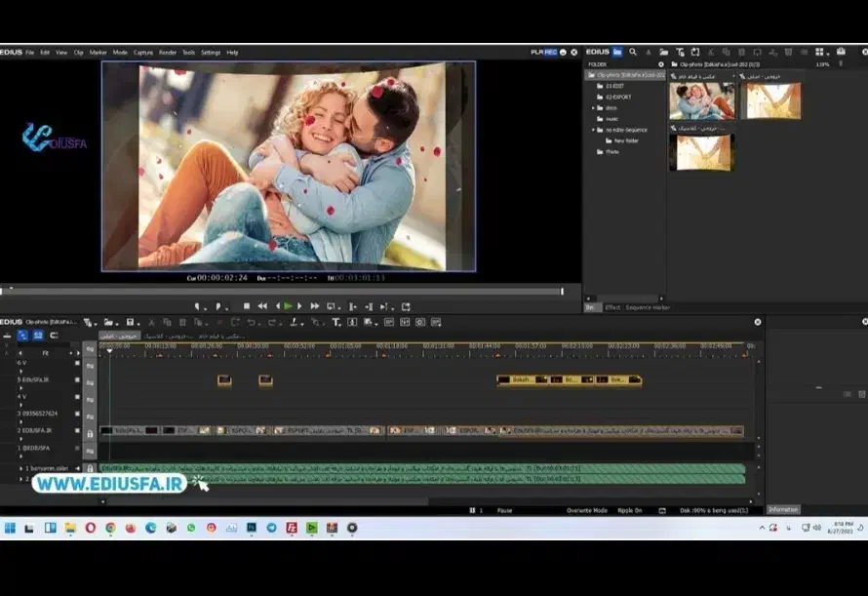Select the couple photo thumbnail in the Bin
This screenshot has height=596, width=868.
click(701, 100)
